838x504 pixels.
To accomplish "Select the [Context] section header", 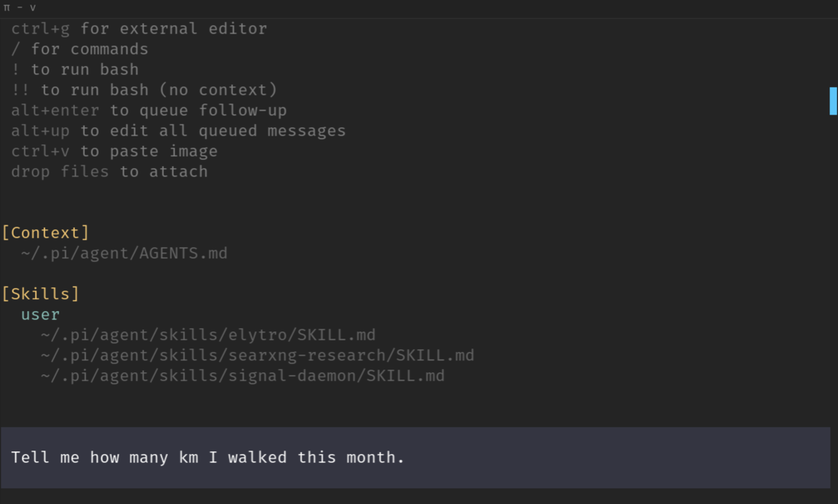I will 45,233.
